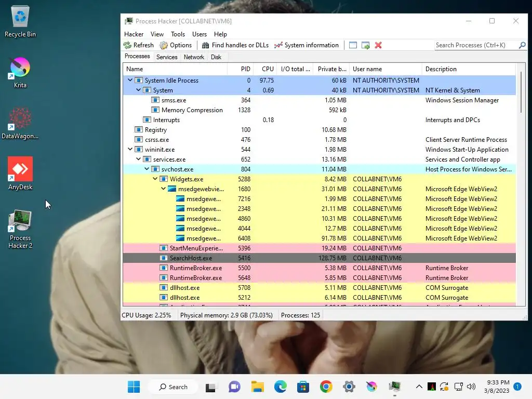Click the Physical memory status text

pyautogui.click(x=227, y=315)
